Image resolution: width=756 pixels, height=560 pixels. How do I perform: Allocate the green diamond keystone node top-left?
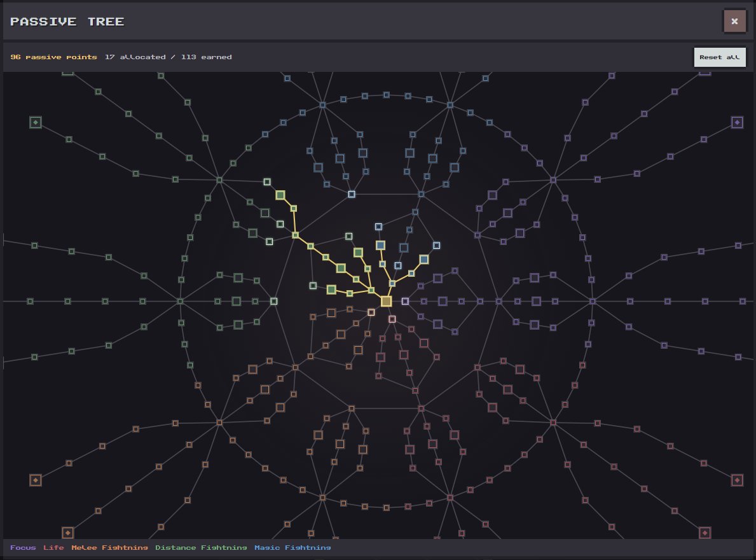pos(35,123)
